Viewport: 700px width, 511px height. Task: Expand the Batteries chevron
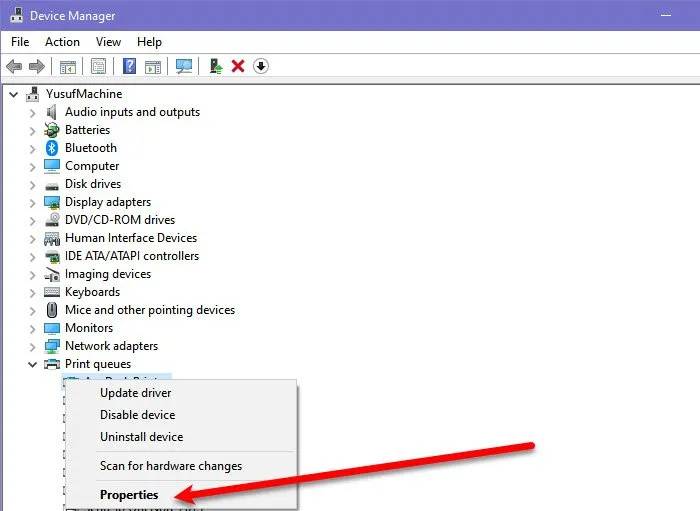point(32,131)
